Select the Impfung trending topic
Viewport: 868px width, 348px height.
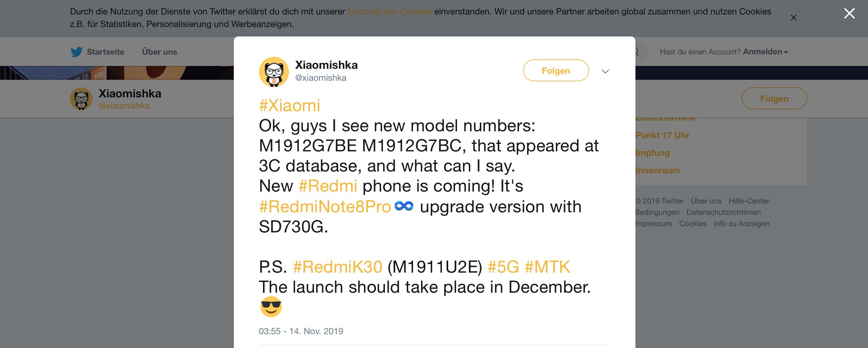[652, 153]
